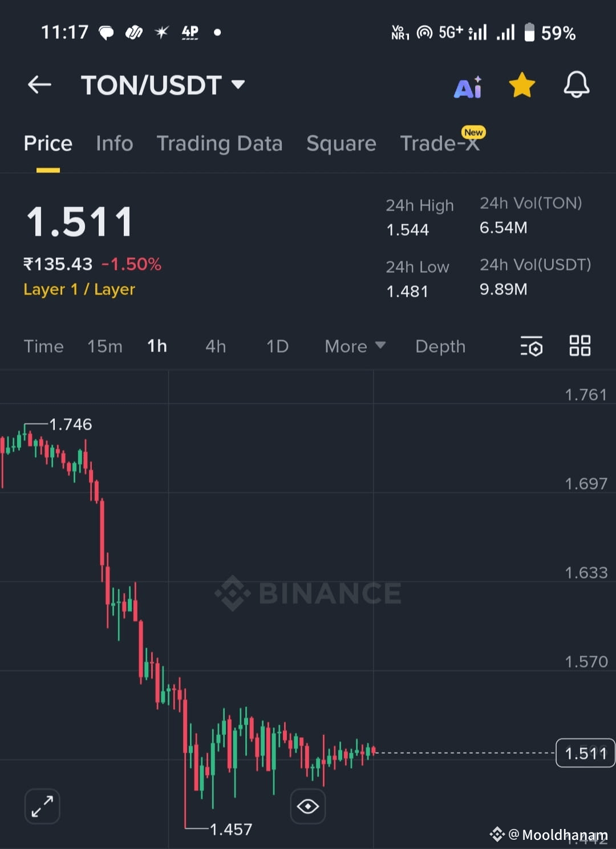This screenshot has width=616, height=849.
Task: Open the Layer 1 / Layer category link
Action: pos(79,289)
